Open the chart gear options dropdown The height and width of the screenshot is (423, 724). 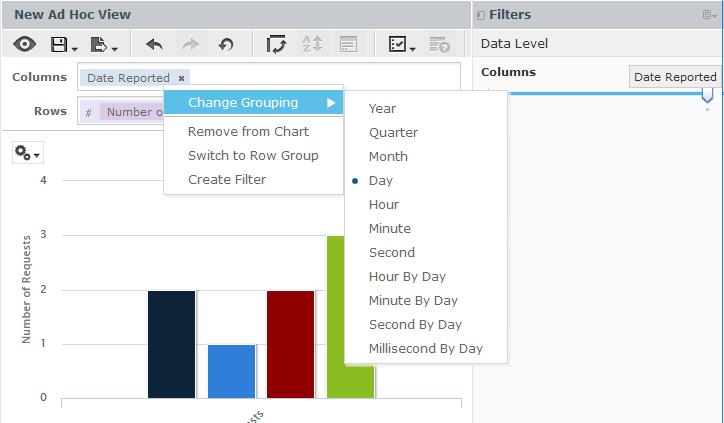click(x=28, y=153)
